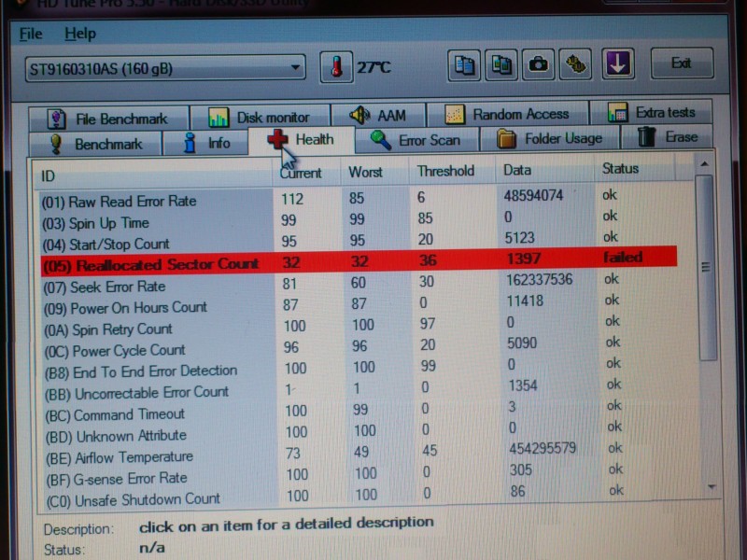Switch to the Benchmark tab
The image size is (747, 560).
coord(96,144)
